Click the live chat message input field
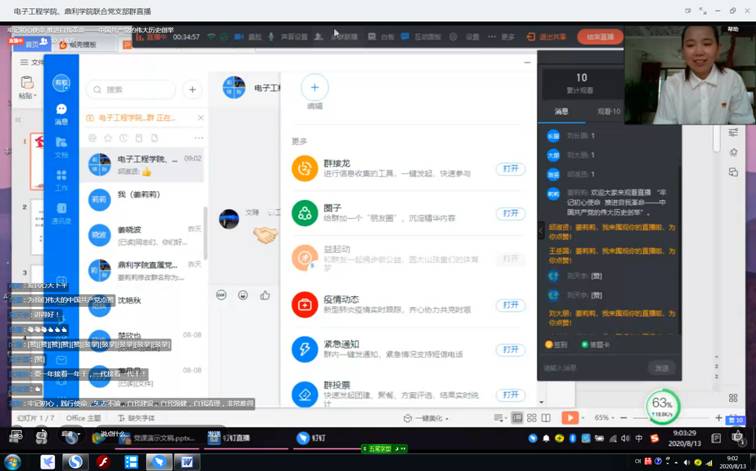This screenshot has width=756, height=471. (594, 368)
